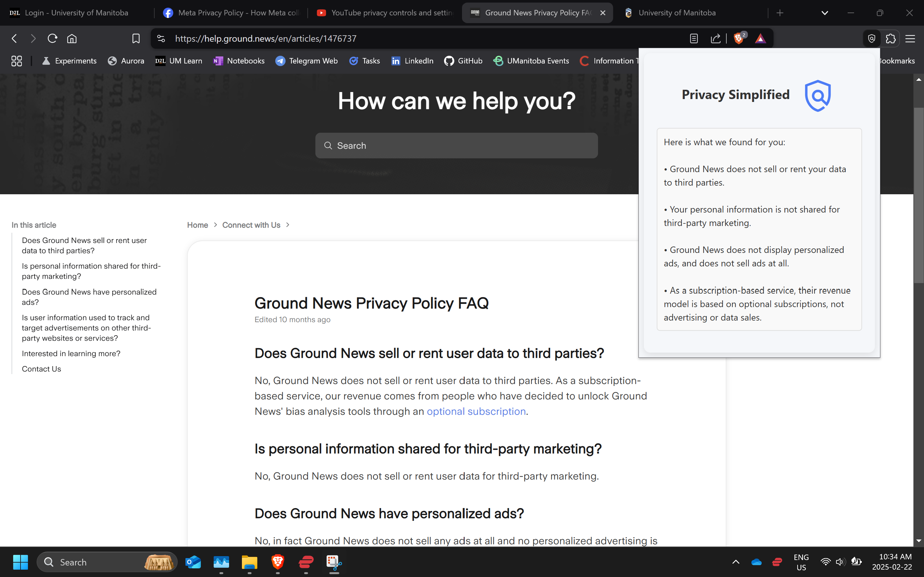Click the scrollbar's down arrow

[x=918, y=540]
